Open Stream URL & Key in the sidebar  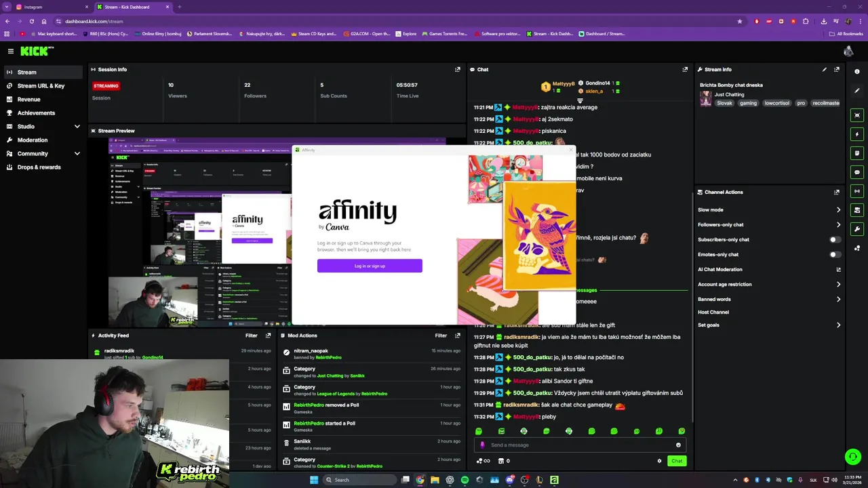pos(41,85)
